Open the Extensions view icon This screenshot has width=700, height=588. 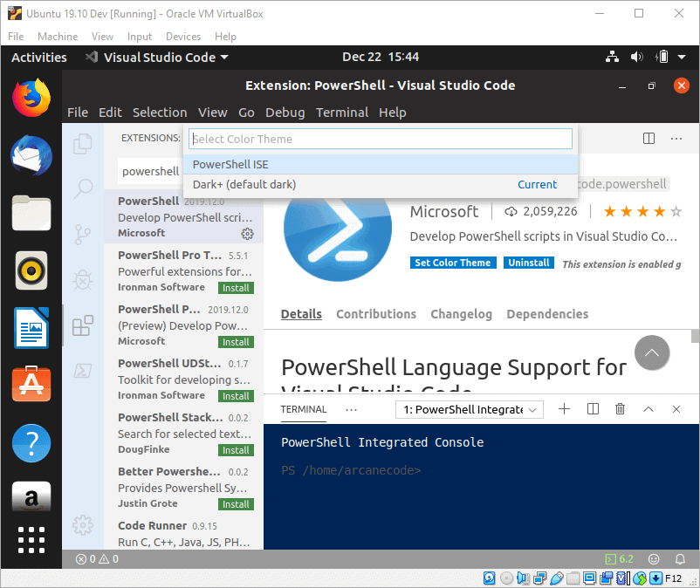click(x=83, y=325)
